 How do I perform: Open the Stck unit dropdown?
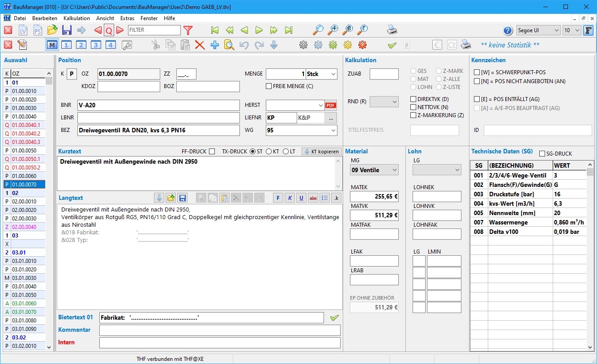[333, 74]
